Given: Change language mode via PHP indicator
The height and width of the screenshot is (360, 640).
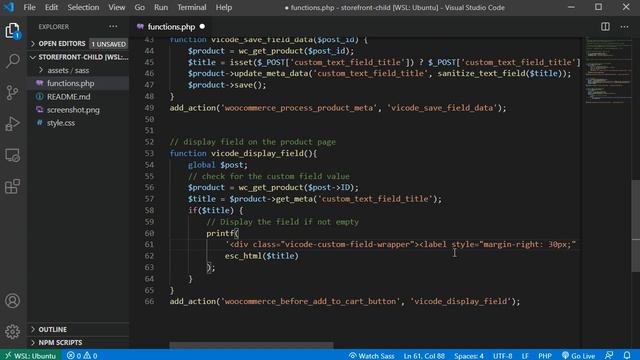Looking at the screenshot, I should [x=545, y=356].
